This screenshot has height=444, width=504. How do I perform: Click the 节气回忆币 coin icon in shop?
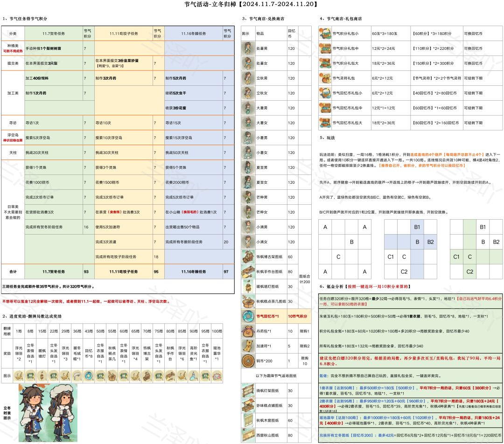[248, 316]
